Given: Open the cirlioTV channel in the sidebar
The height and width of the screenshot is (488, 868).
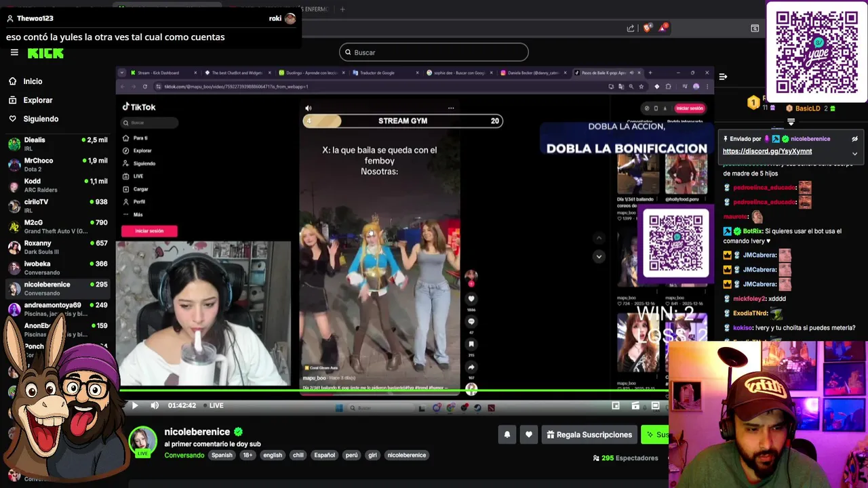Looking at the screenshot, I should tap(58, 205).
